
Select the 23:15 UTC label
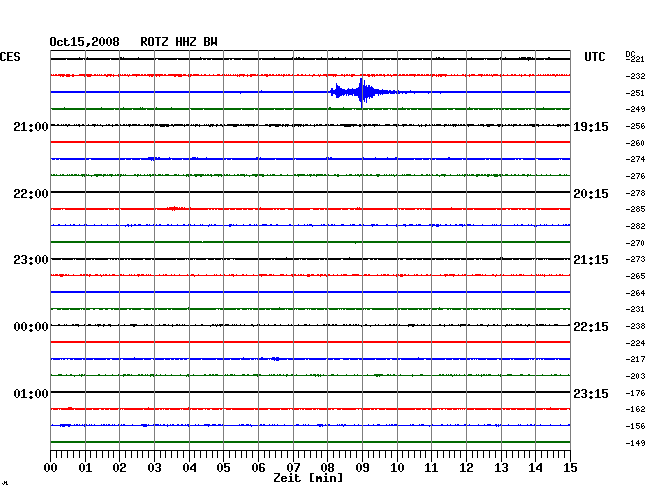[x=591, y=393]
